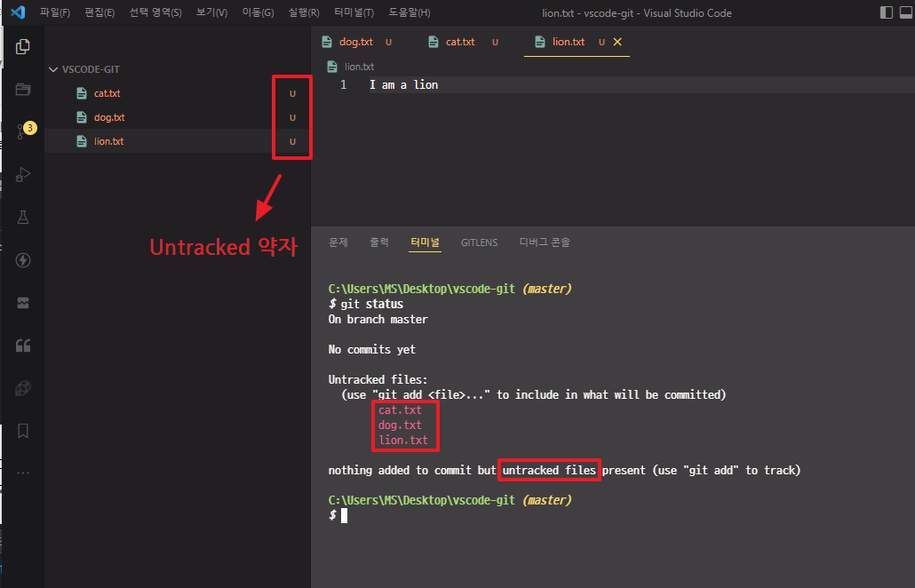Screen dimensions: 915x588
Task: Click the cat.txt file icon in explorer
Action: (x=83, y=93)
